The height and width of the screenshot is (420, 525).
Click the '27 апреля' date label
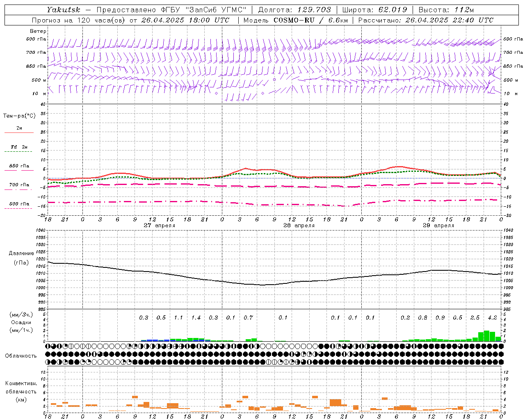click(159, 226)
